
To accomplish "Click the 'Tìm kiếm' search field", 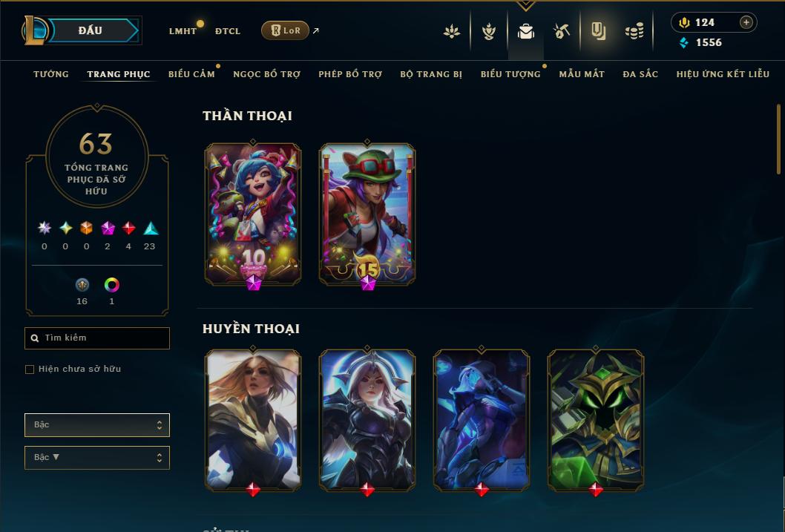I will click(x=97, y=338).
